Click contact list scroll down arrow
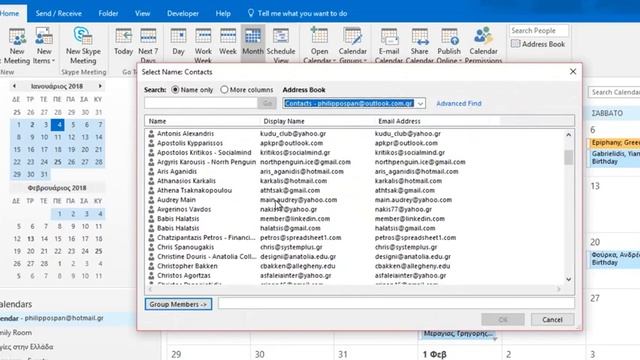640x360 pixels. tap(569, 280)
